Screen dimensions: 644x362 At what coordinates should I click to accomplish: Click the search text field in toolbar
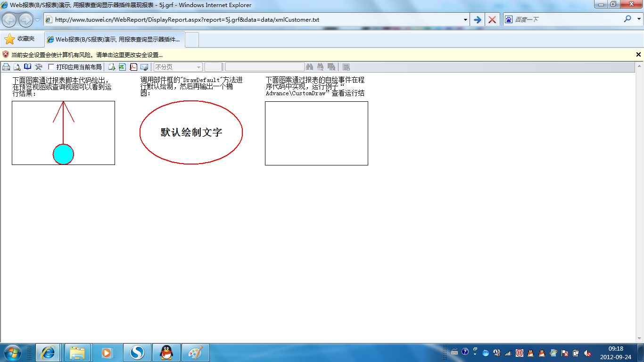(264, 67)
